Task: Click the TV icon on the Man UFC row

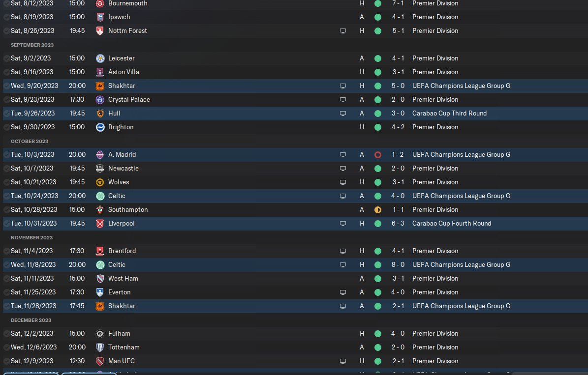Action: coord(343,361)
